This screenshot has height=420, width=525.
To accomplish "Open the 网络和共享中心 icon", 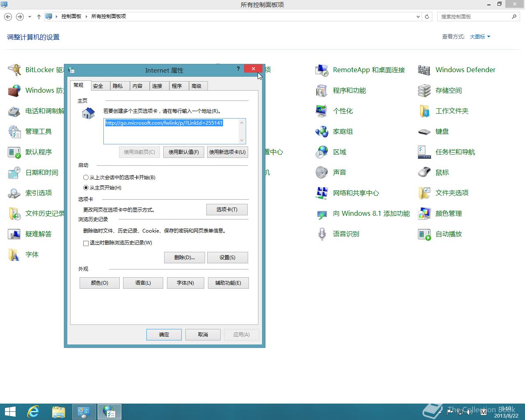I will (322, 193).
